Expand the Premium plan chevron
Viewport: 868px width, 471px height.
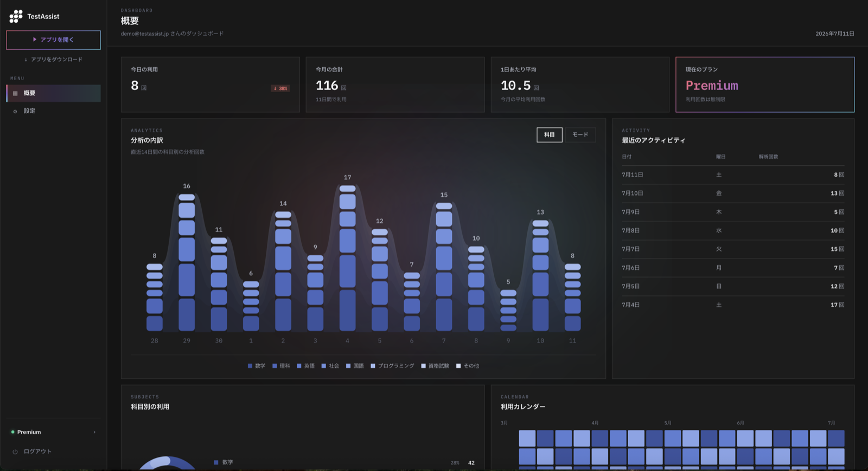click(94, 432)
